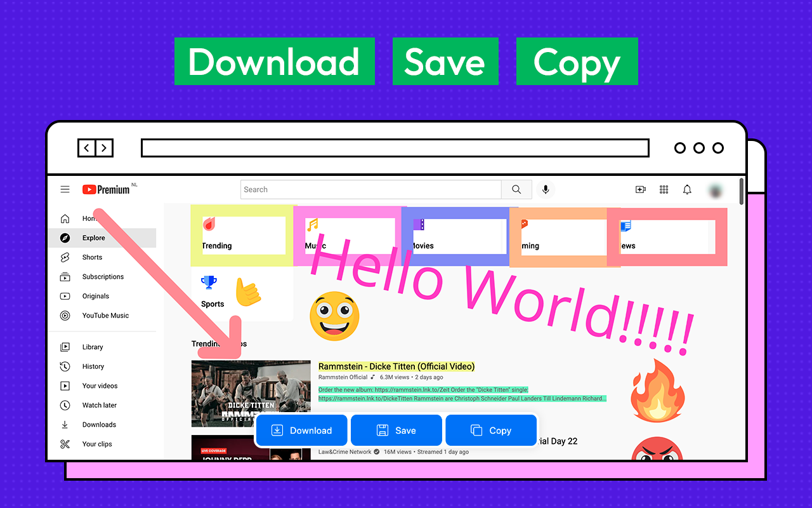This screenshot has height=508, width=812.
Task: Open Rammstein - Dicke Titten video title
Action: tap(396, 366)
